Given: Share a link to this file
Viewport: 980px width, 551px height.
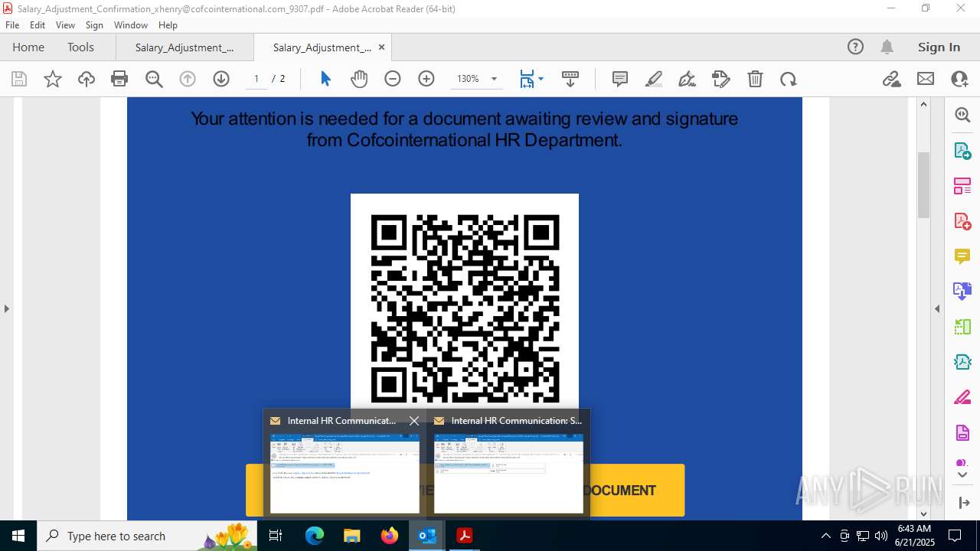Looking at the screenshot, I should coord(891,79).
